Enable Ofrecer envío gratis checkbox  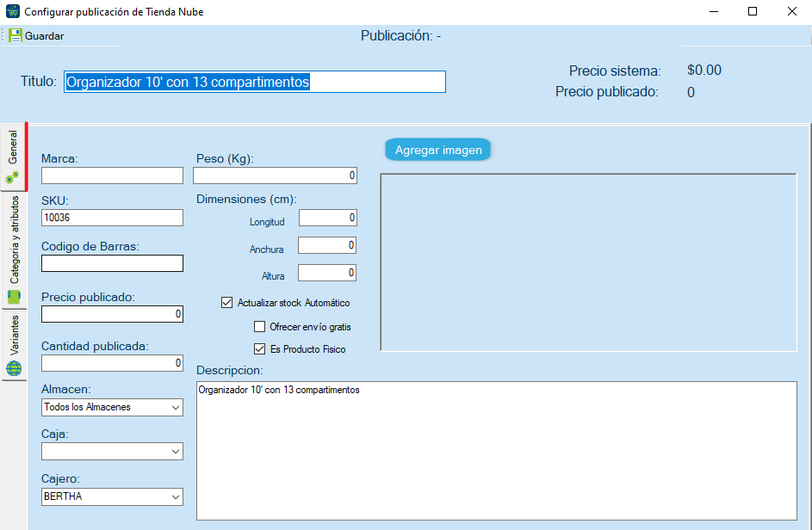point(259,327)
